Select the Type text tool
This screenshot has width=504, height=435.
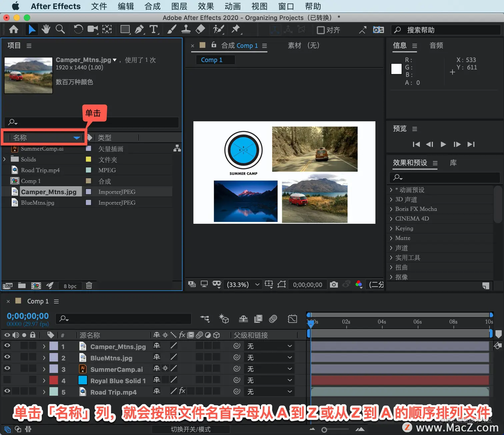point(154,30)
